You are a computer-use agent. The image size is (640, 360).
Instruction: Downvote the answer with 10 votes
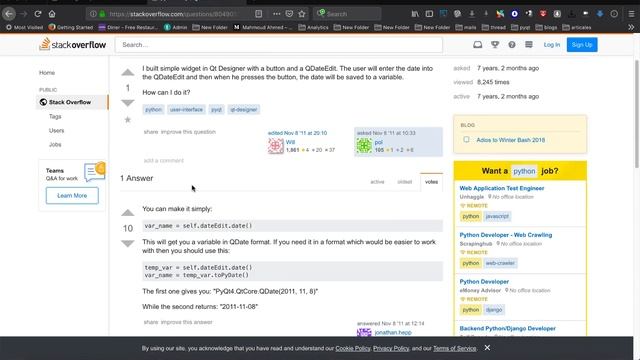(128, 243)
